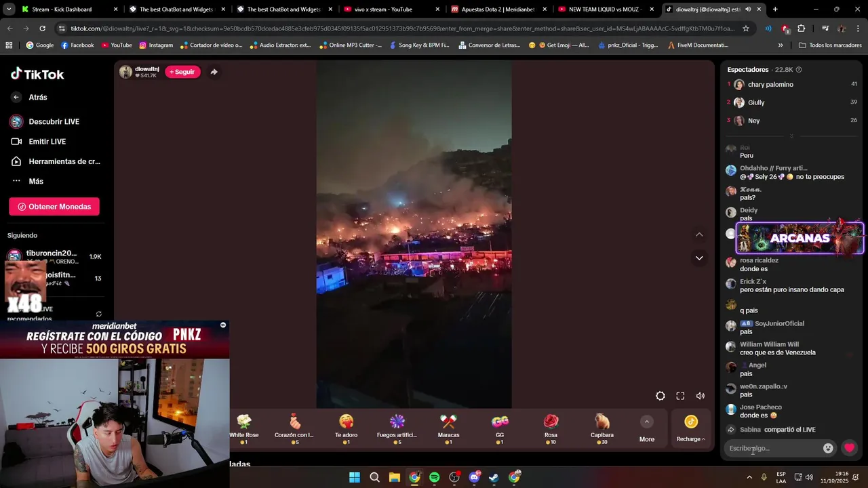Viewport: 868px width, 488px height.
Task: Open the Recharge coins menu
Action: [x=691, y=430]
